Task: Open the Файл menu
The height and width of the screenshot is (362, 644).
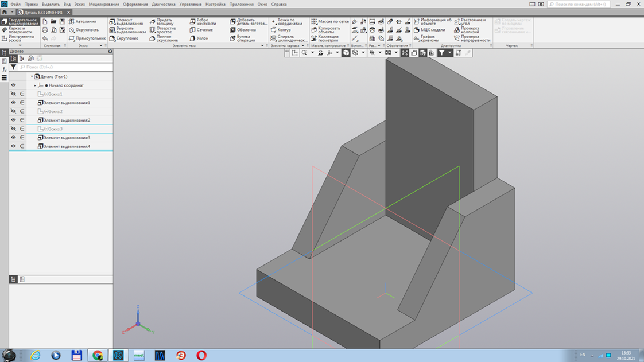Action: (15, 4)
